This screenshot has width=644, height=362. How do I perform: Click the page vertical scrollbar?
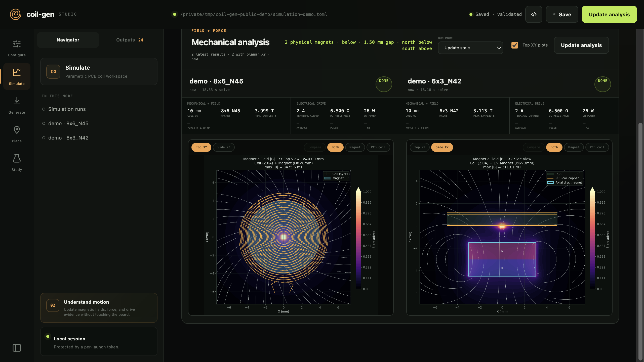640,241
